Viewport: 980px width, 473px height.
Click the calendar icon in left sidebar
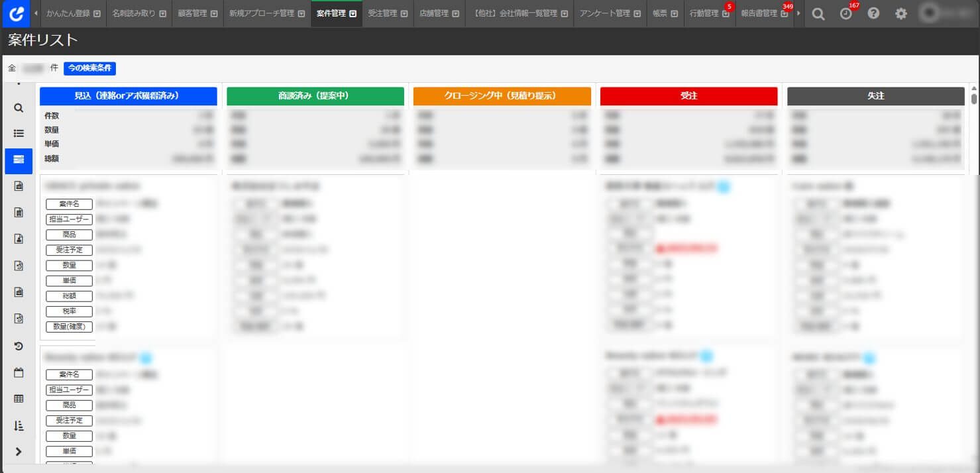pos(19,372)
